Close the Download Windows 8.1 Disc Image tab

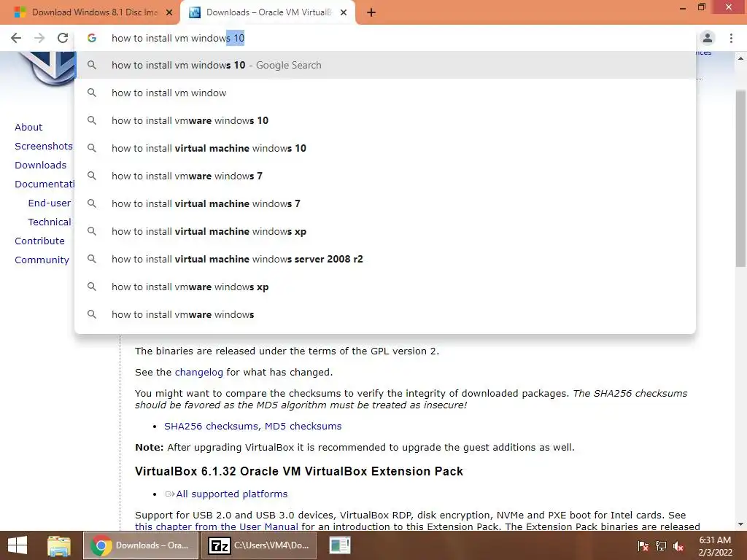[169, 12]
